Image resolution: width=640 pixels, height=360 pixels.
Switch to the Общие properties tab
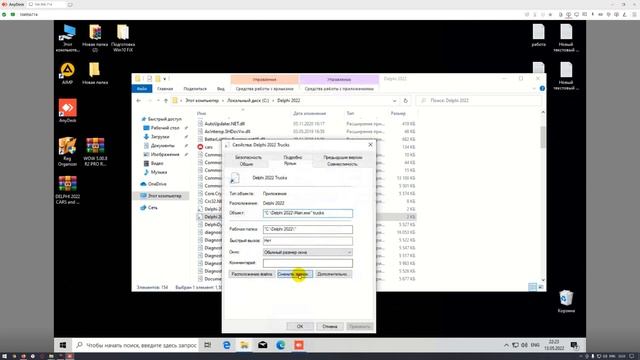pos(247,164)
